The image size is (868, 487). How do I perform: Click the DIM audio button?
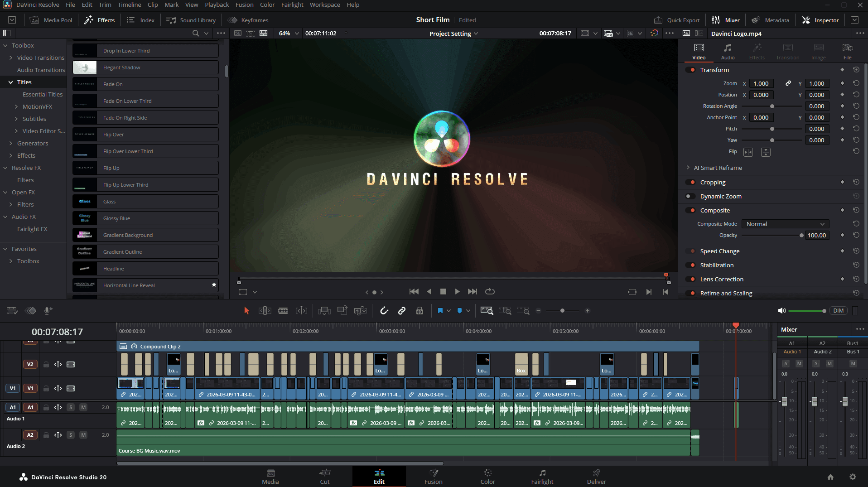[x=838, y=311]
